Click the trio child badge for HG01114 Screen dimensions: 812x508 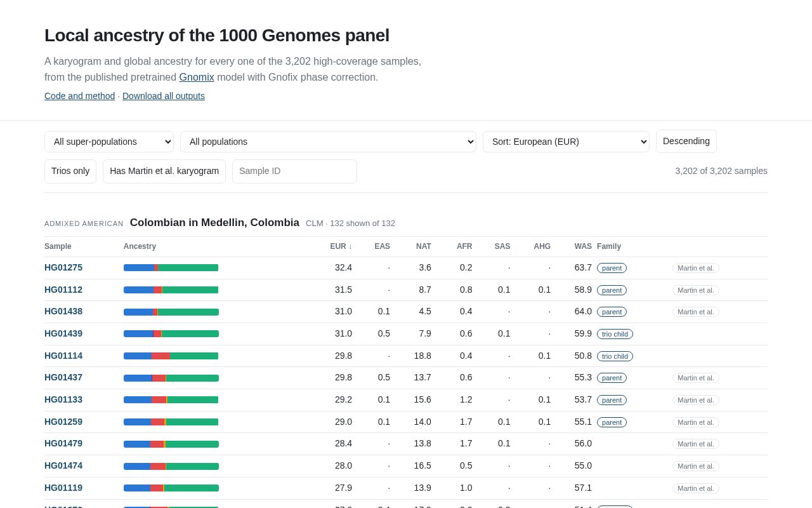click(615, 356)
